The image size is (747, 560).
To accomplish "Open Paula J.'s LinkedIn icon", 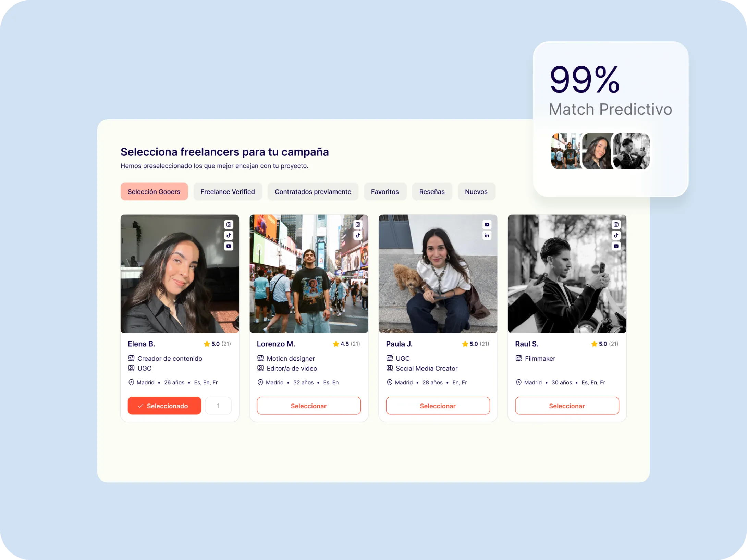I will (487, 235).
